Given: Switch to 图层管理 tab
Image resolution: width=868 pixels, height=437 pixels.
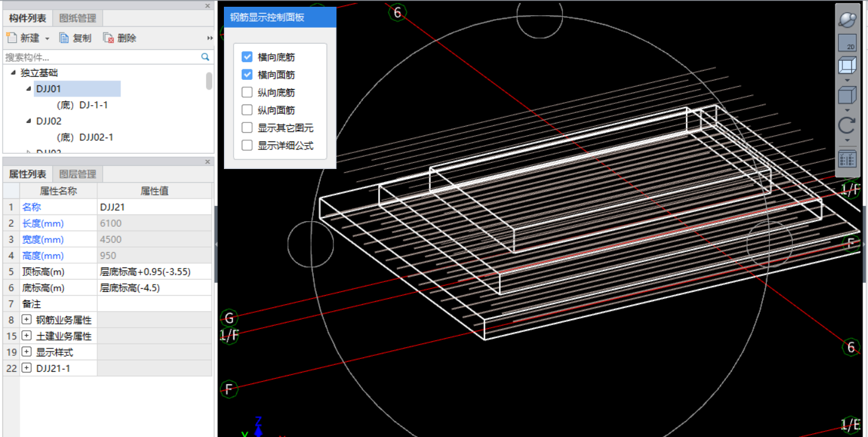Looking at the screenshot, I should point(77,175).
